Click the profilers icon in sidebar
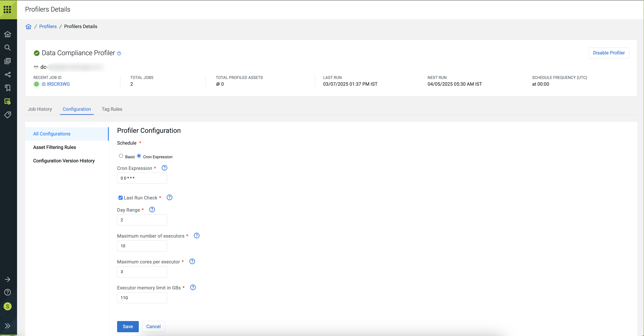The image size is (644, 336). (7, 101)
